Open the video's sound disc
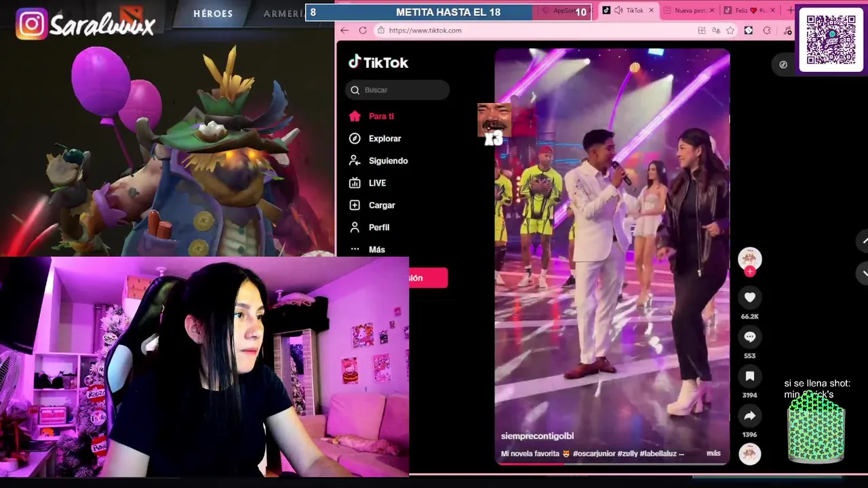Viewport: 868px width, 488px height. tap(749, 453)
